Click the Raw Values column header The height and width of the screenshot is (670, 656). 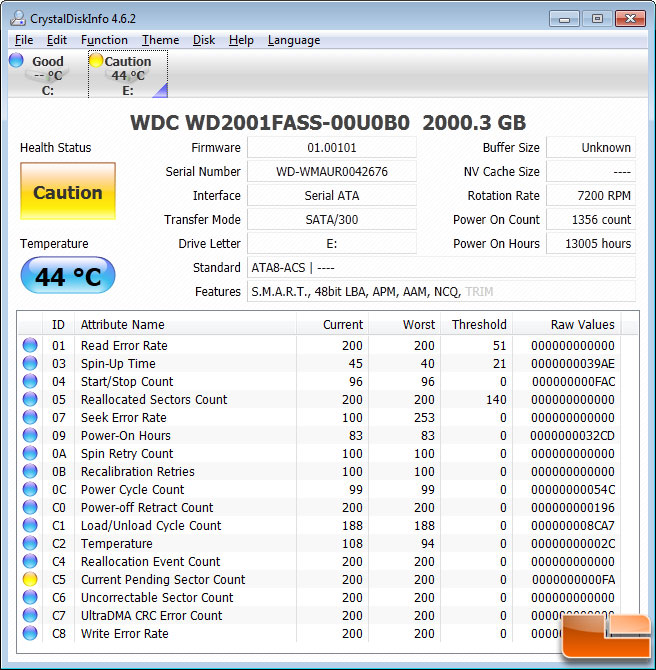[x=582, y=324]
